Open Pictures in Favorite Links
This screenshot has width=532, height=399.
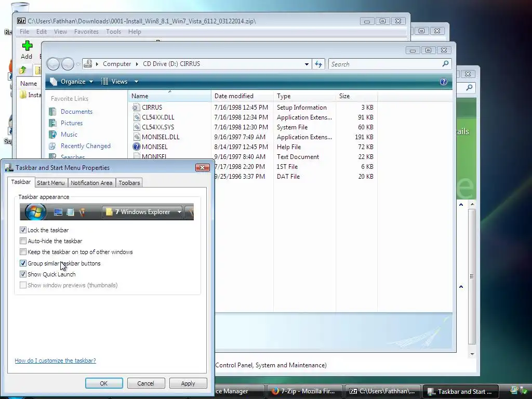point(72,123)
